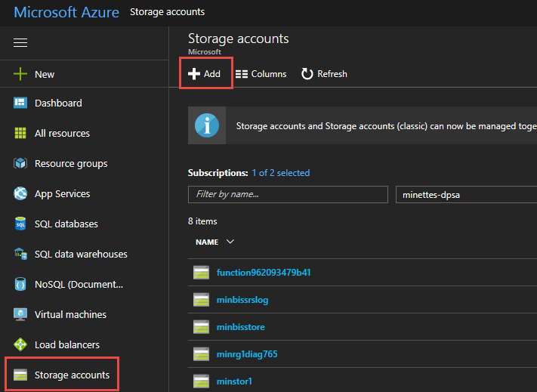537x392 pixels.
Task: Click the Load balancers diamond icon
Action: point(20,345)
